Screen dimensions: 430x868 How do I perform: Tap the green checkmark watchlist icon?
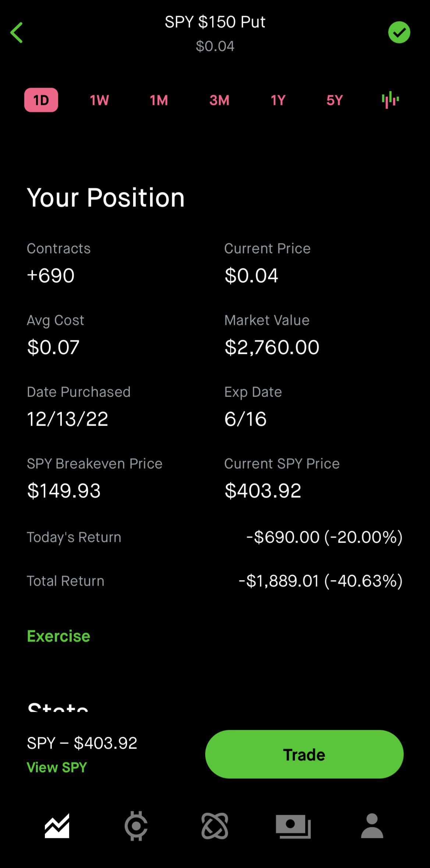(x=399, y=32)
